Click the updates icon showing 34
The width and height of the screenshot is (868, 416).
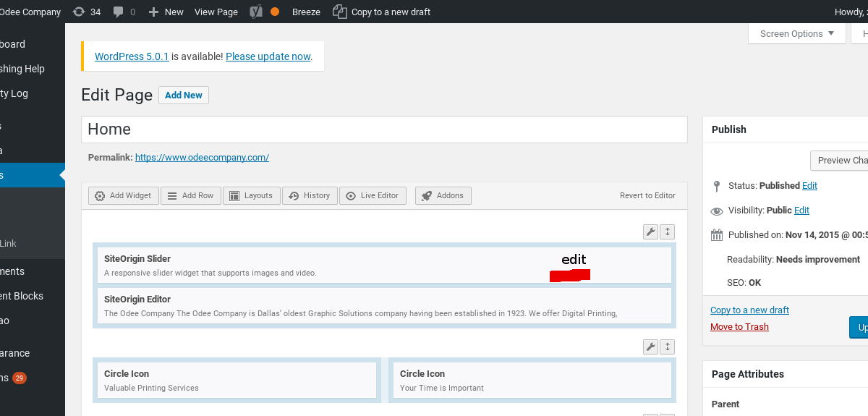pyautogui.click(x=87, y=12)
